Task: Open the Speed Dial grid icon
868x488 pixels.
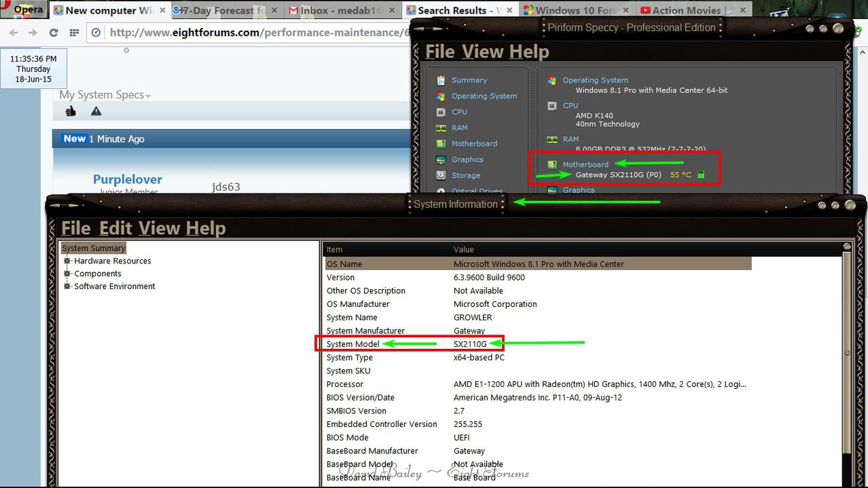Action: pyautogui.click(x=74, y=33)
